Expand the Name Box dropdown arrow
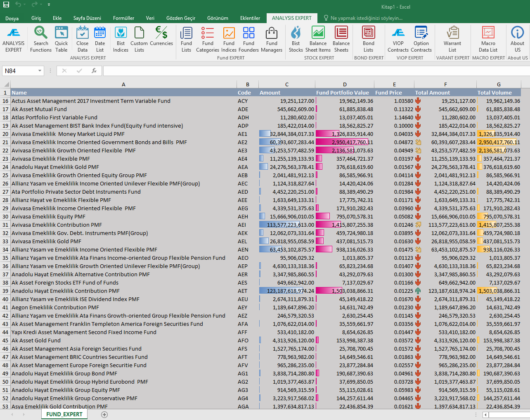The height and width of the screenshot is (420, 530). click(40, 71)
